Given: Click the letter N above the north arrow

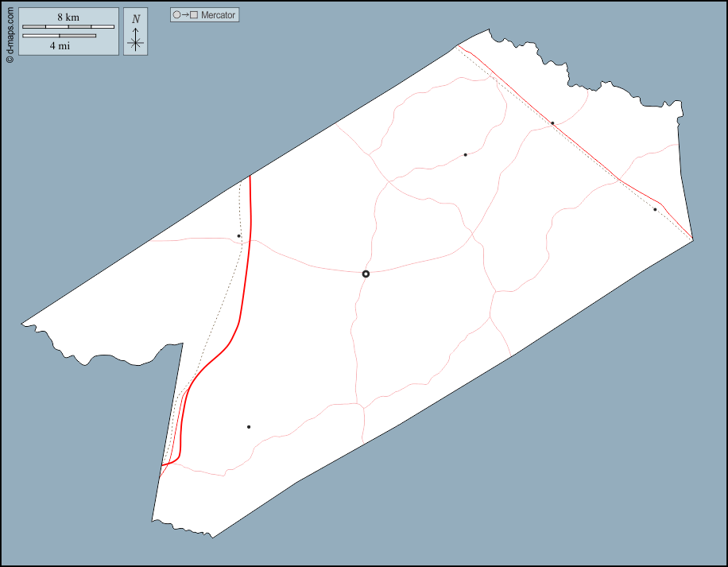Looking at the screenshot, I should click(x=136, y=19).
